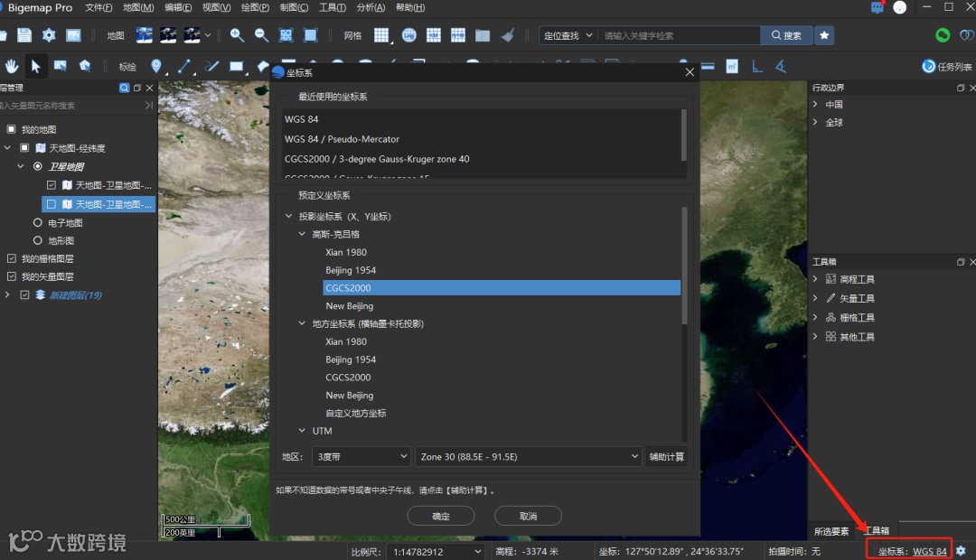Open the 3度带 zone-width dropdown
Viewport: 976px width, 560px height.
[361, 457]
